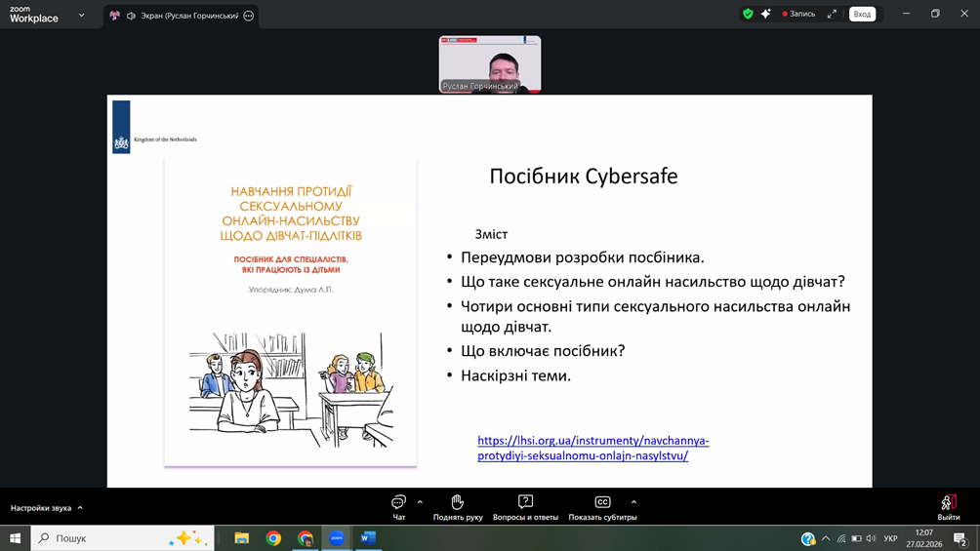Expand the Zoom Workplace dropdown arrow
Viewport: 980px width, 551px height.
[81, 16]
